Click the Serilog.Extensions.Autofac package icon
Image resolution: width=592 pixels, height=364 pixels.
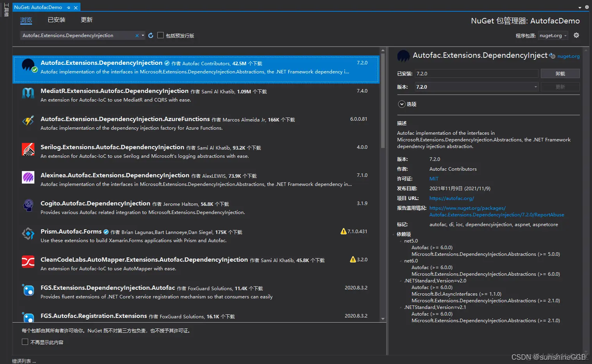pos(28,149)
